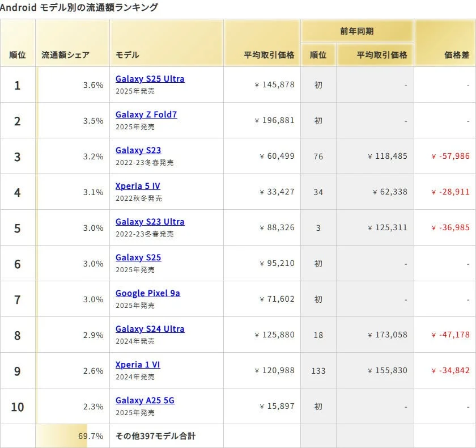Select the Xperia 5 IV model link
This screenshot has width=476, height=448.
tap(138, 186)
